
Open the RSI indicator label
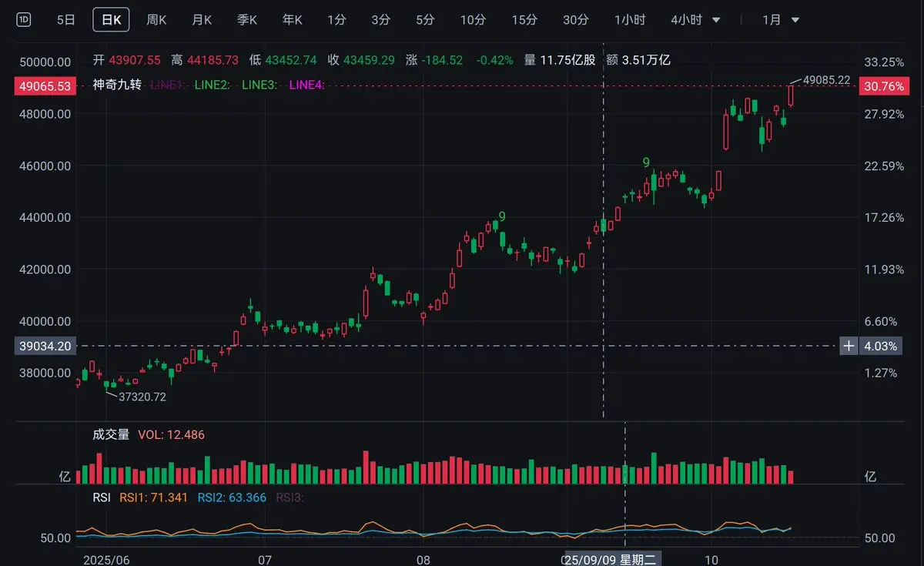[102, 497]
